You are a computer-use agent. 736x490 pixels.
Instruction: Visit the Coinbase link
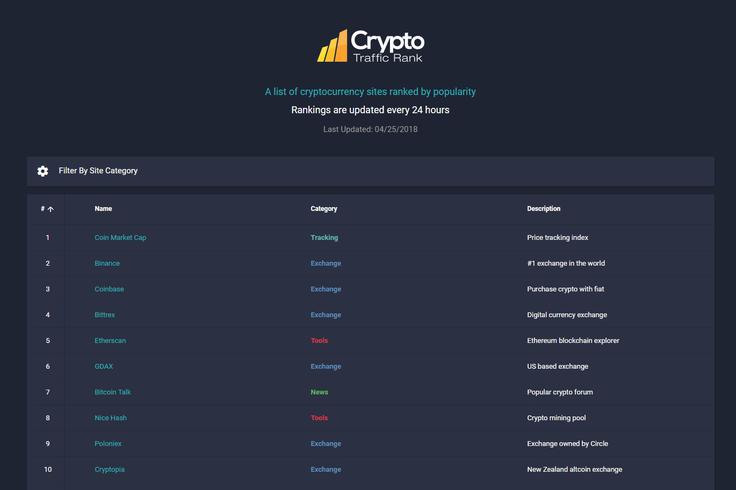(x=109, y=289)
